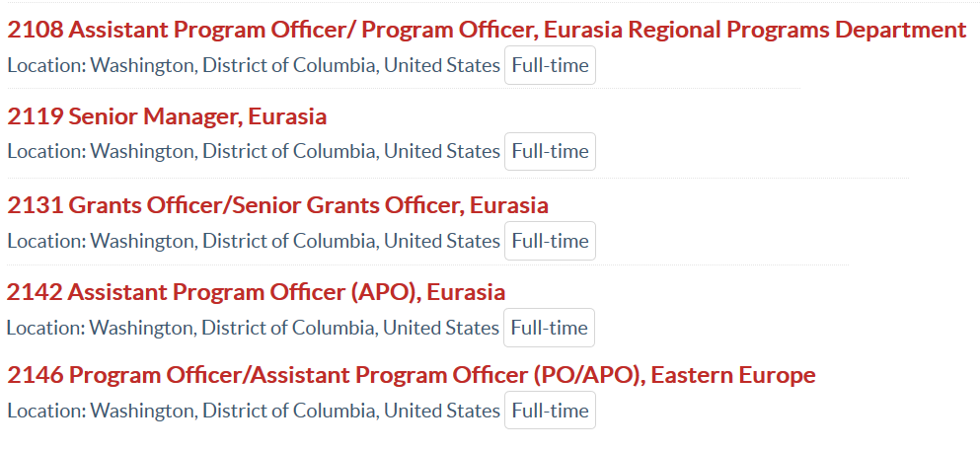Select the location text beneath job 2142
980x451 pixels.
[253, 328]
